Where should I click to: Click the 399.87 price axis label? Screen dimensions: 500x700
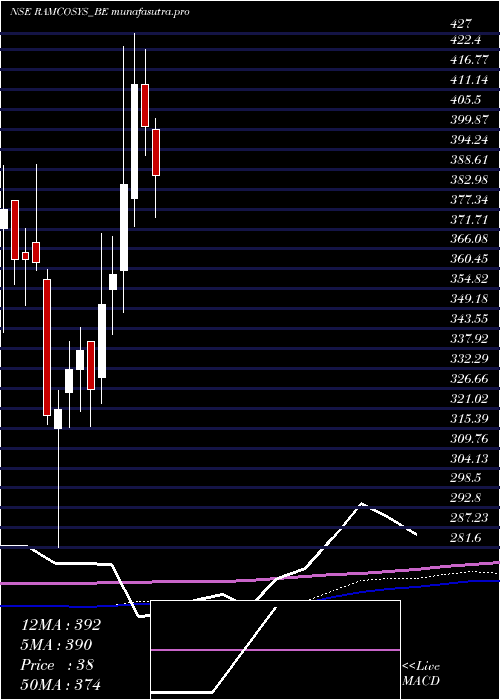468,120
